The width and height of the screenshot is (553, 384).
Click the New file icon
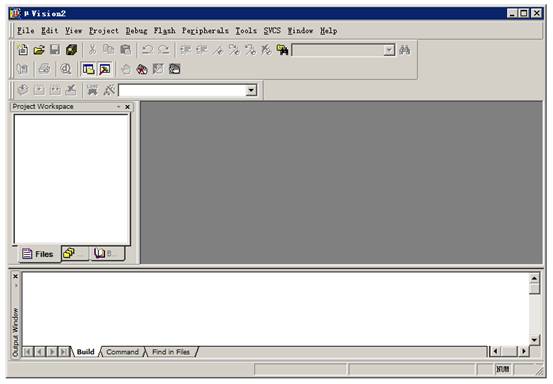[23, 50]
